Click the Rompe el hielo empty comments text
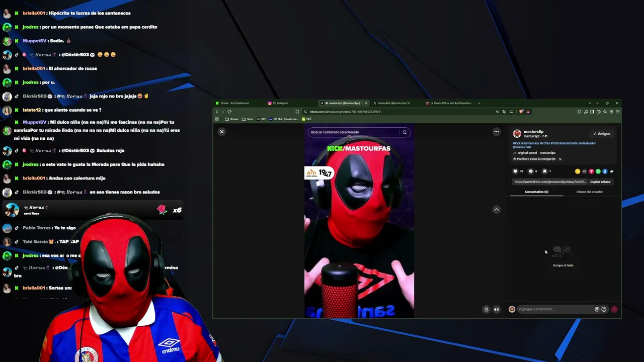644x362 pixels. (563, 265)
